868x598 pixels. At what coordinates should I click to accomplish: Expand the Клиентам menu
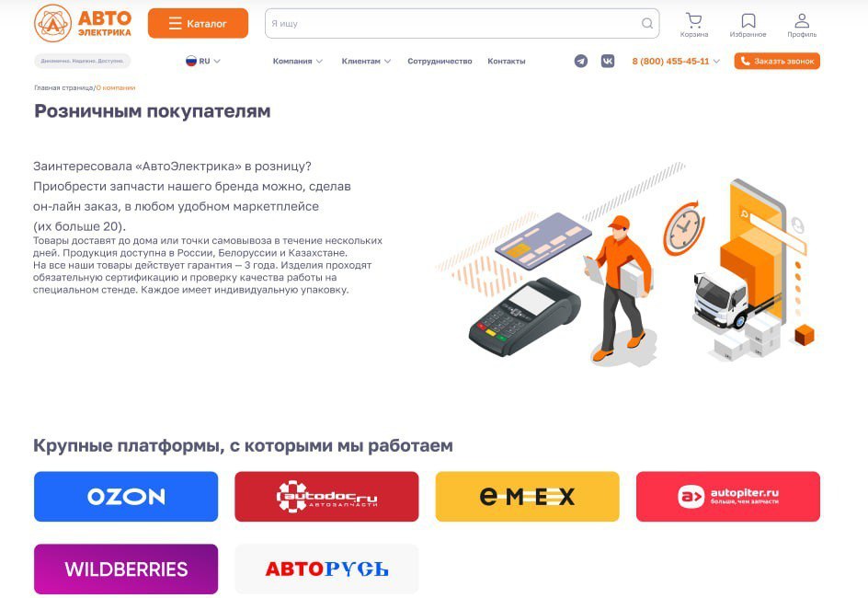click(x=366, y=61)
